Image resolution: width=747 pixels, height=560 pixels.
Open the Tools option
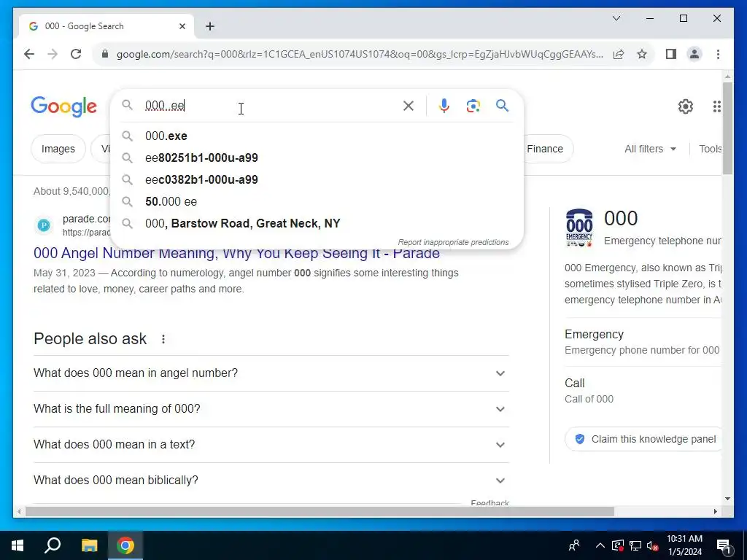tap(710, 149)
